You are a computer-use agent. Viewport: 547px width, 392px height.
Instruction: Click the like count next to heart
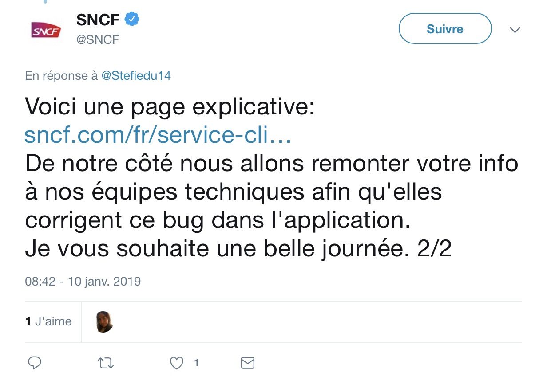coord(196,363)
